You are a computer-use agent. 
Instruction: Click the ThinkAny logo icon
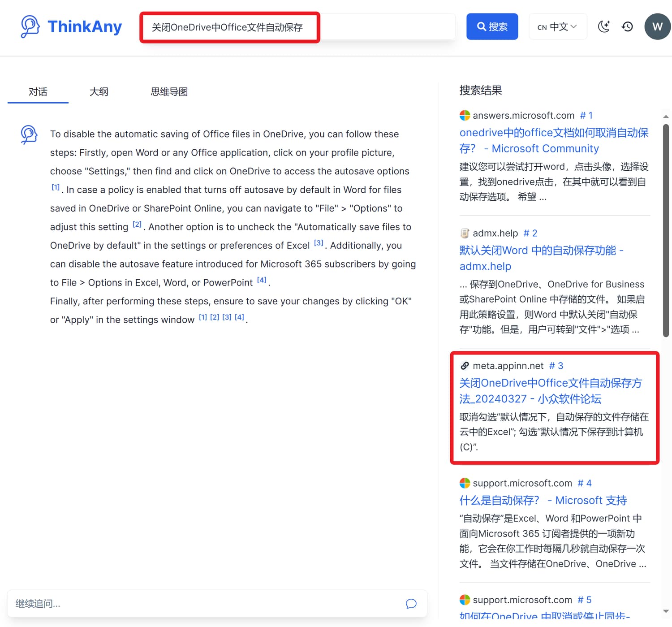click(30, 26)
